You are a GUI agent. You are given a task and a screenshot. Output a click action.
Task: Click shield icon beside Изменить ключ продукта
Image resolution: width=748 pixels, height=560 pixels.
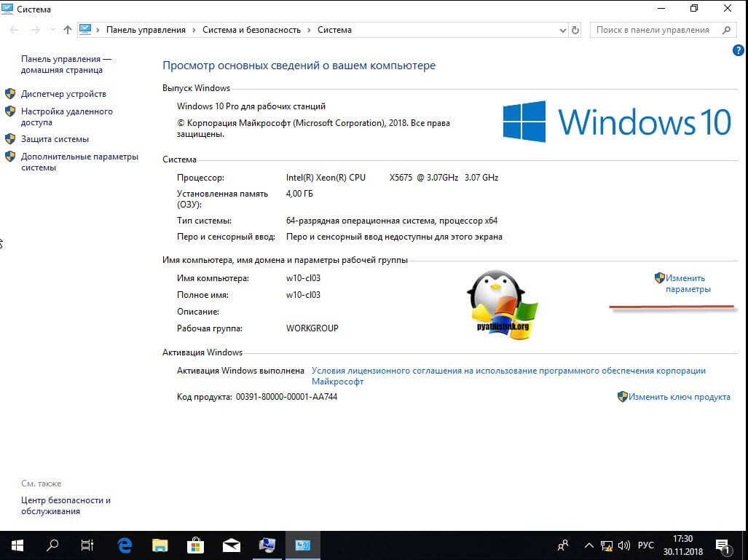click(x=623, y=396)
